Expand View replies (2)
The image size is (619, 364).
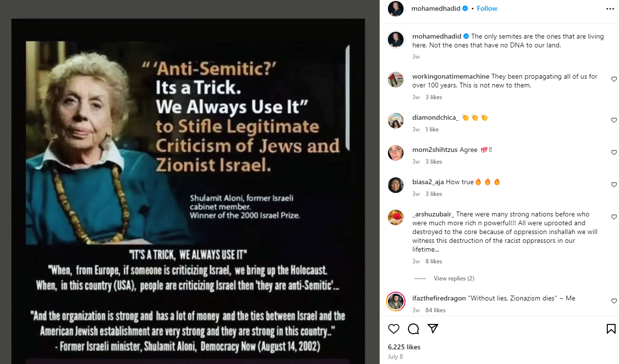[454, 278]
